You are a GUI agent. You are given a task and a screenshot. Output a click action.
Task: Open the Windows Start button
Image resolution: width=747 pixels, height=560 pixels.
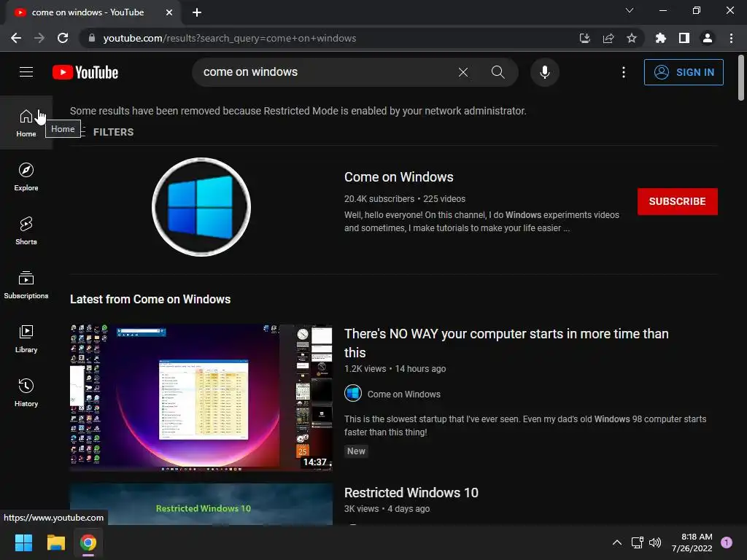pyautogui.click(x=23, y=542)
